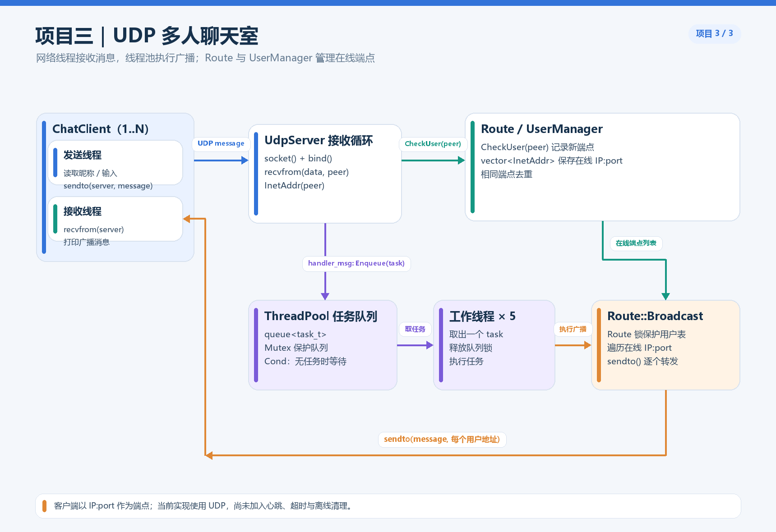Click the text 'queue<task_t>'
The image size is (776, 532).
point(295,335)
